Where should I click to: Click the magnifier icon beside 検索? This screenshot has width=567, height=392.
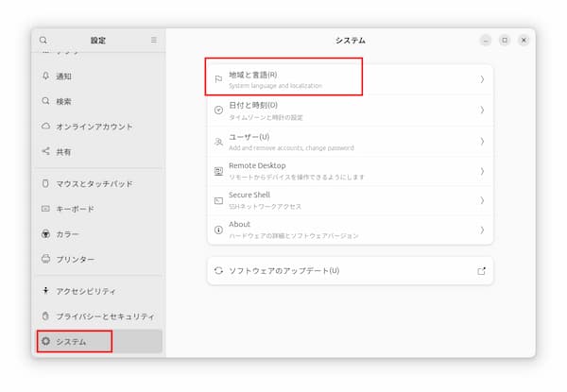point(45,101)
